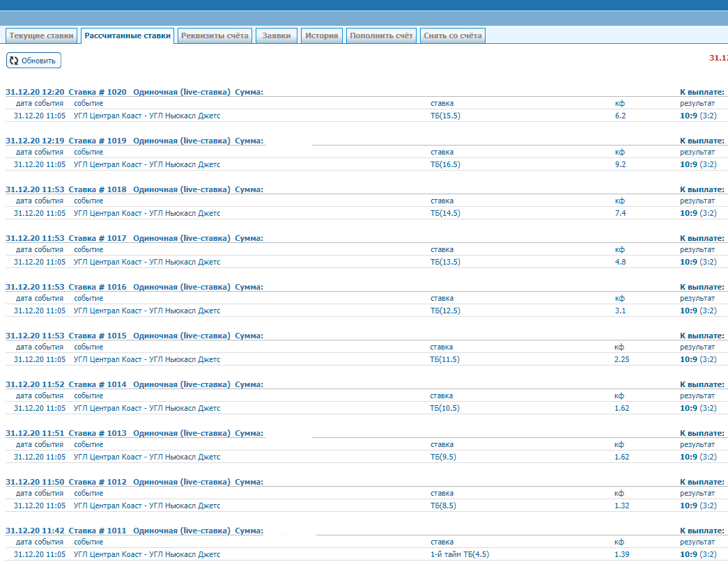
Task: Open bet header Ставка # 1019
Action: [x=98, y=141]
